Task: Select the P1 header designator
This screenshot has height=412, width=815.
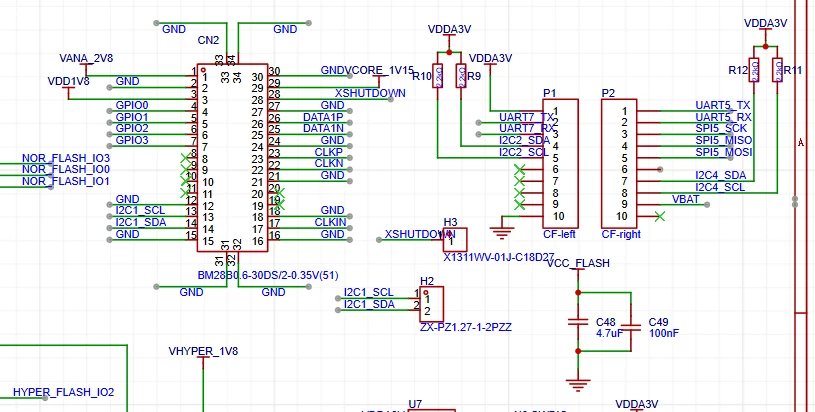Action: 549,93
